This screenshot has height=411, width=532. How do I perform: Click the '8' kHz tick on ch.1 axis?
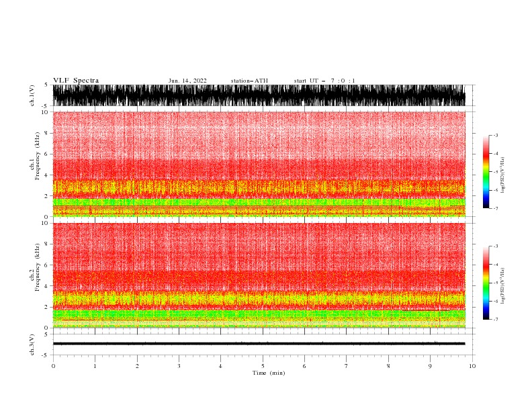click(x=46, y=133)
